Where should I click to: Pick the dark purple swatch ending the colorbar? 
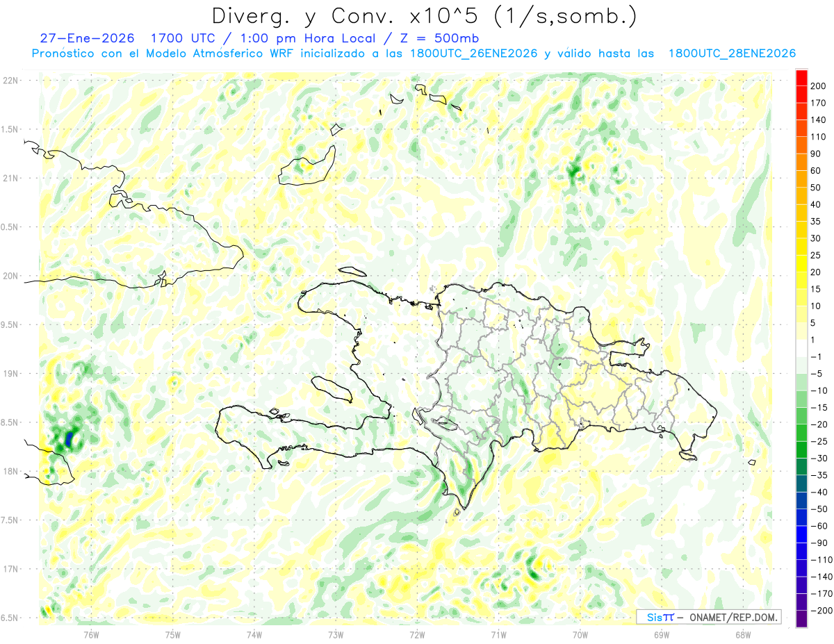[801, 618]
